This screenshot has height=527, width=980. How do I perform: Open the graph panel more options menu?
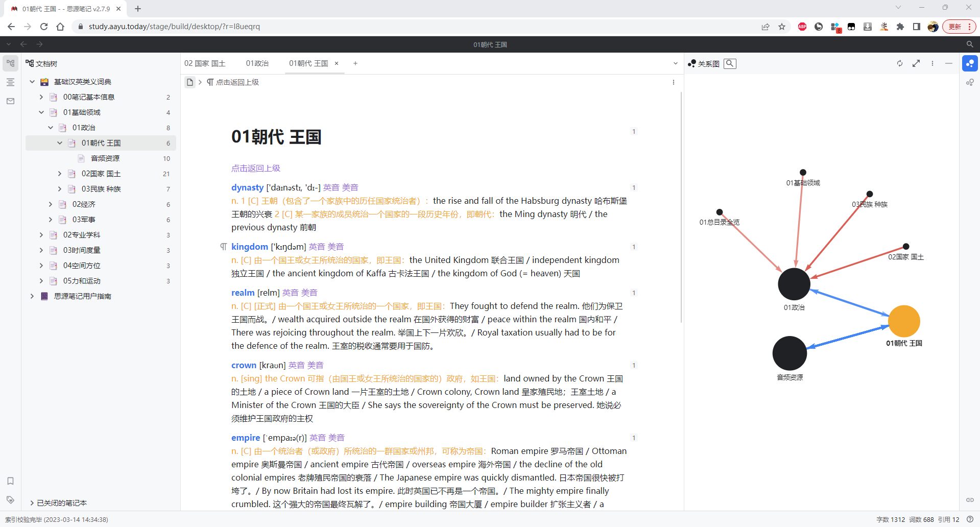[x=933, y=63]
